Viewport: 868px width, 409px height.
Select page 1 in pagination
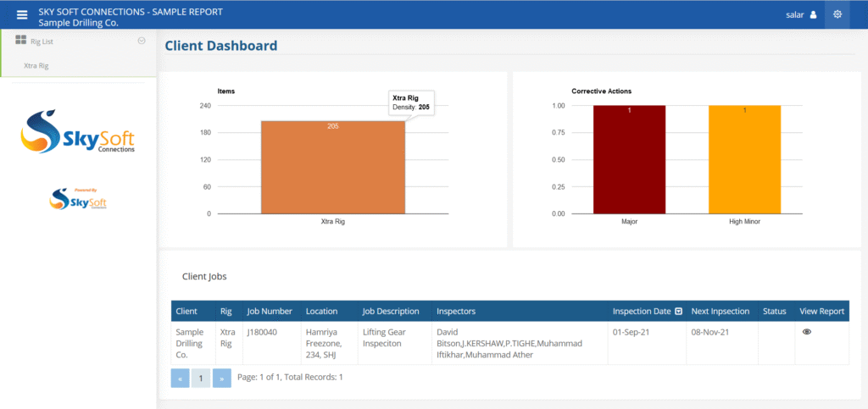(200, 378)
